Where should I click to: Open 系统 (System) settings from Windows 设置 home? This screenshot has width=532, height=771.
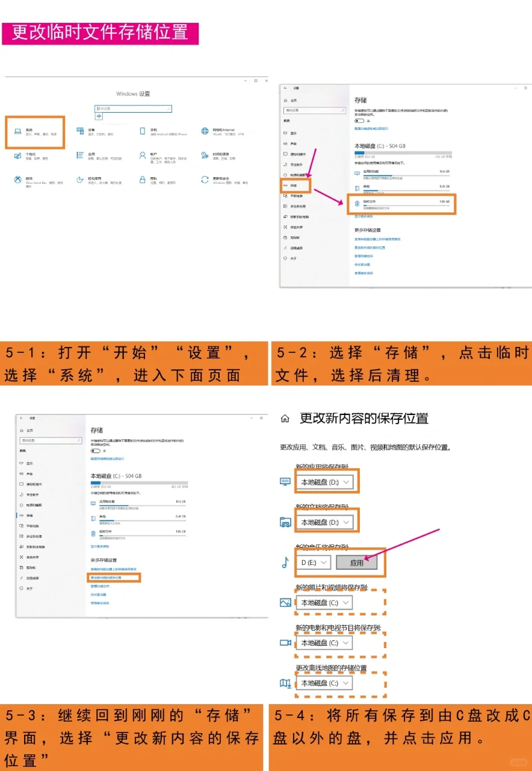pyautogui.click(x=29, y=130)
